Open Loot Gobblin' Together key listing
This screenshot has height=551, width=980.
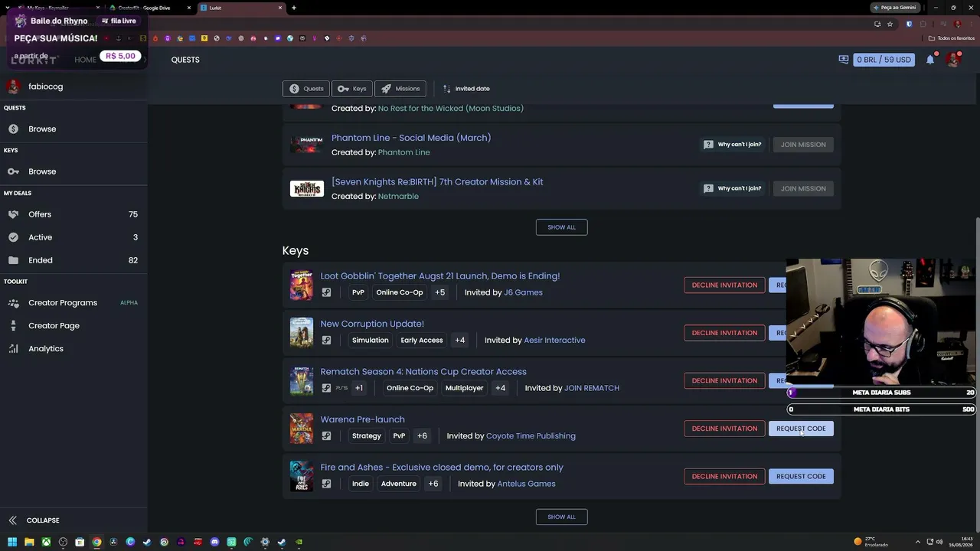440,276
